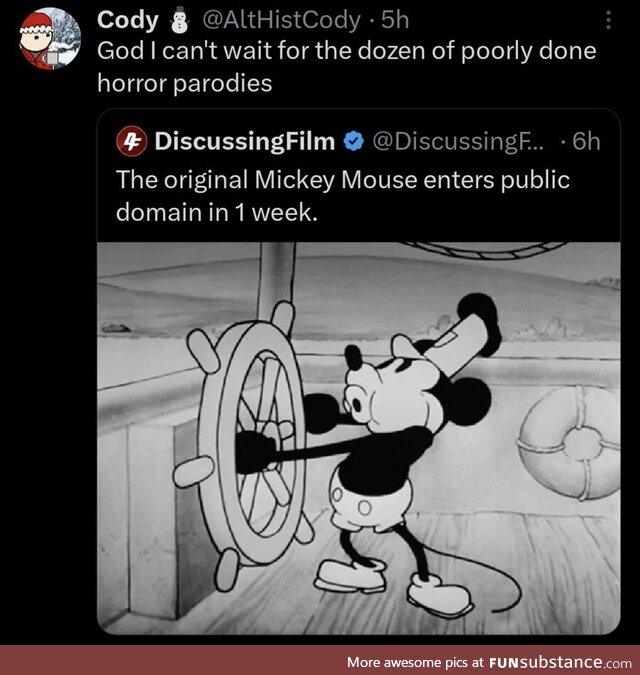The height and width of the screenshot is (675, 640).
Task: Click the snowman emoji beside Cody
Action: pyautogui.click(x=179, y=20)
